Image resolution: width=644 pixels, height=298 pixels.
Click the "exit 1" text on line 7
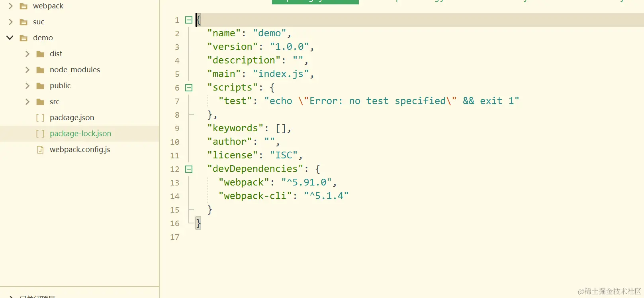[x=497, y=101]
